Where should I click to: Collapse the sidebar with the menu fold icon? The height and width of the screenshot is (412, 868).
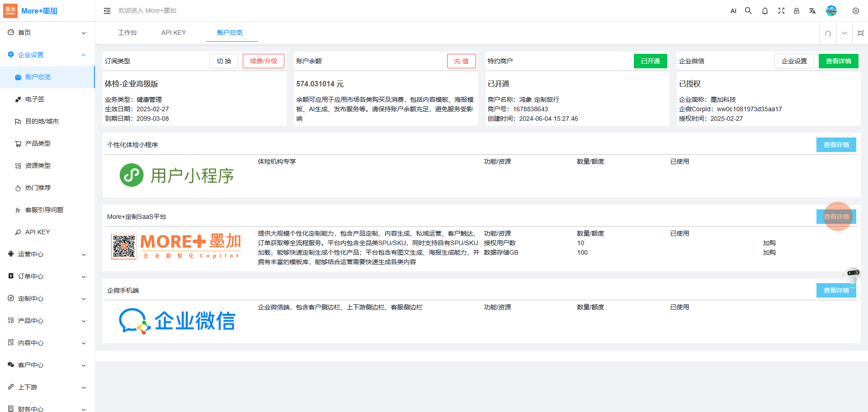(x=107, y=11)
